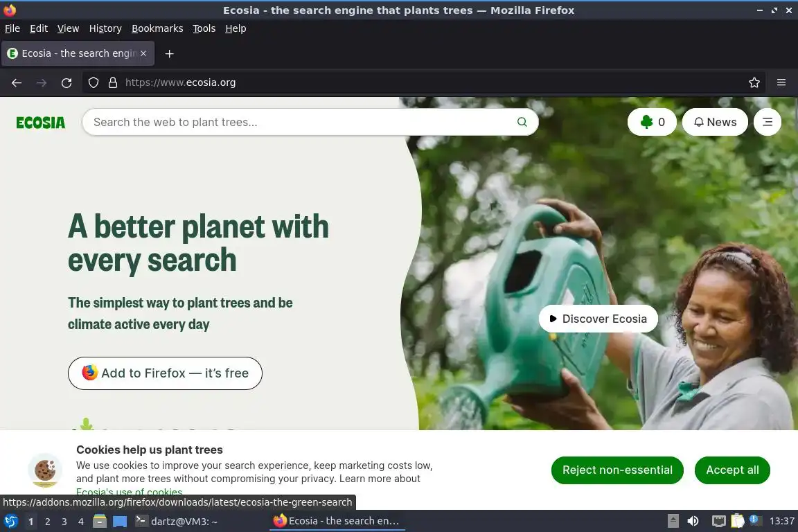Open the volume speaker tray icon
Viewport: 798px width, 532px height.
(693, 521)
